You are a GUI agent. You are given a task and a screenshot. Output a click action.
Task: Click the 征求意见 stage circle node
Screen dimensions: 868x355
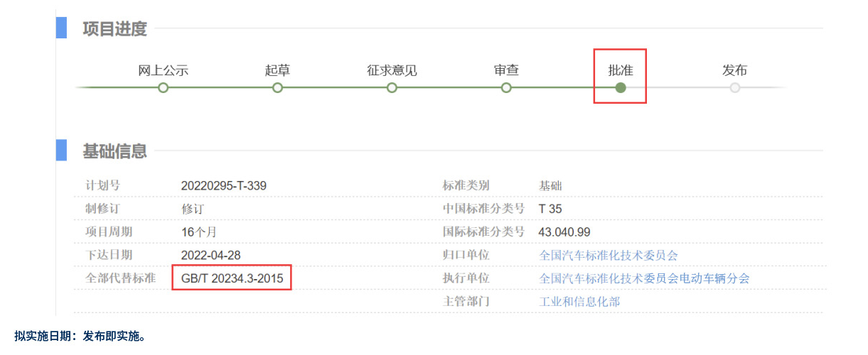392,88
